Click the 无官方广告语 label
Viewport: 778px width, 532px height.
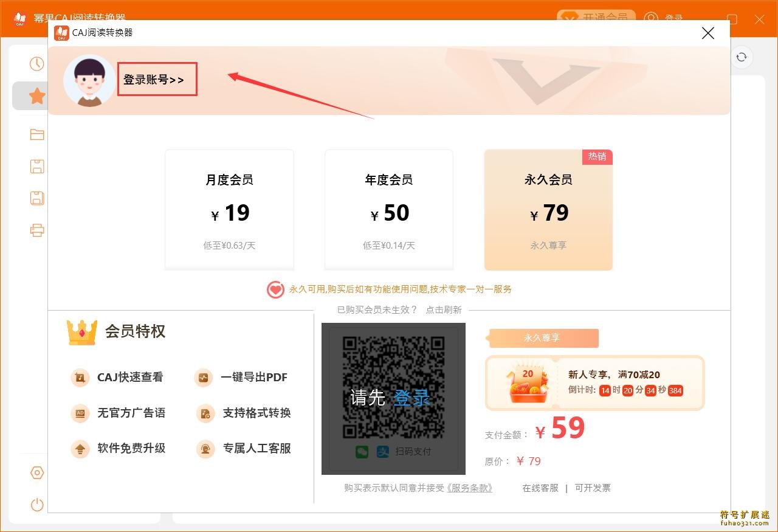coord(131,413)
